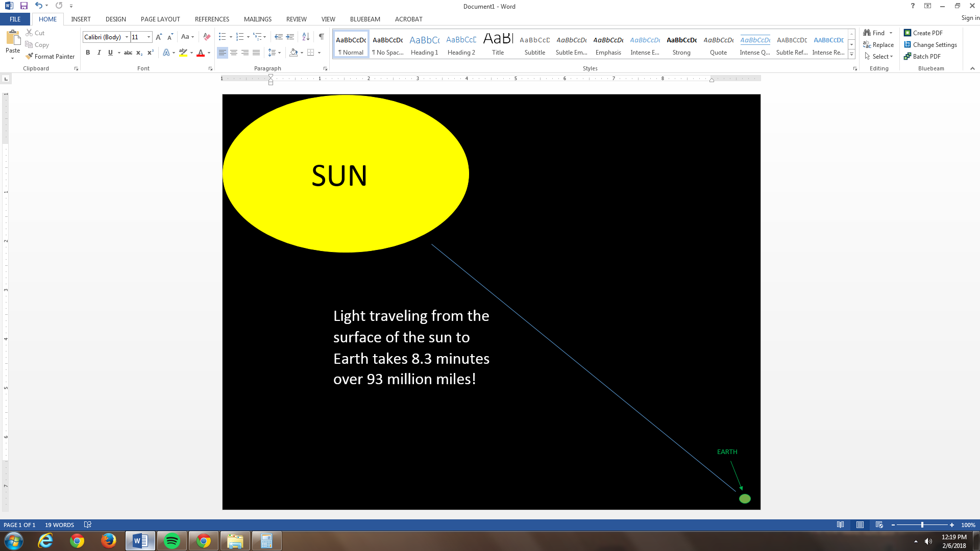This screenshot has width=980, height=551.
Task: Click the Clear Formatting eraser icon
Action: point(207,37)
